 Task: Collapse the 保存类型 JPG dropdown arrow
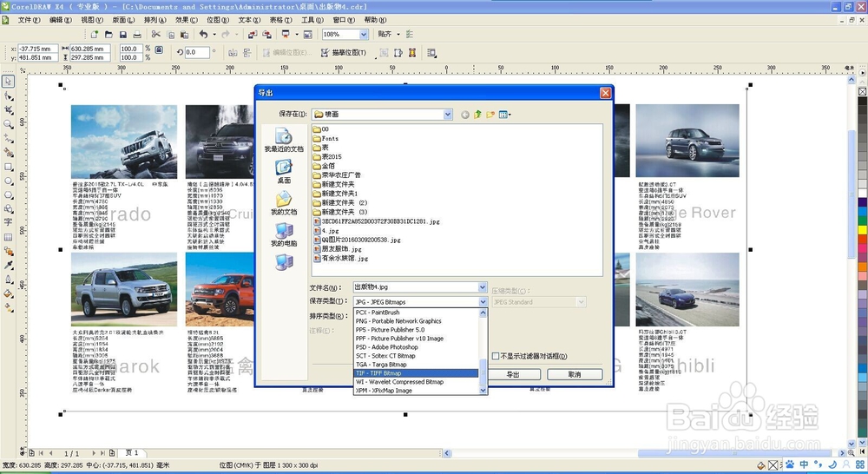[x=482, y=302]
